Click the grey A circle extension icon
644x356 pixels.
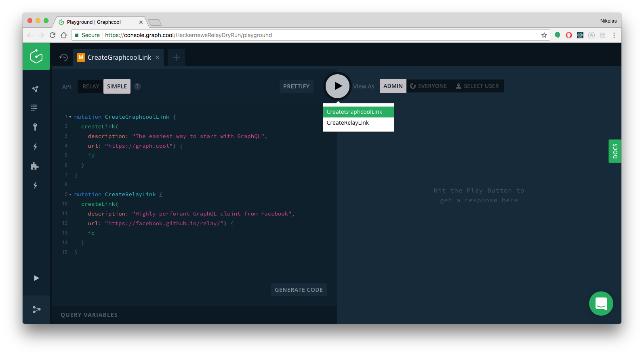(x=591, y=35)
